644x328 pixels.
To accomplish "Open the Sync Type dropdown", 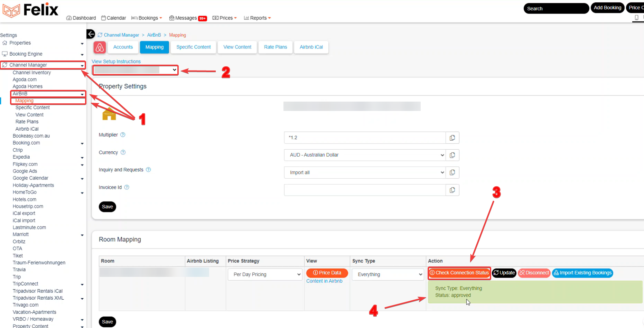I will (388, 274).
